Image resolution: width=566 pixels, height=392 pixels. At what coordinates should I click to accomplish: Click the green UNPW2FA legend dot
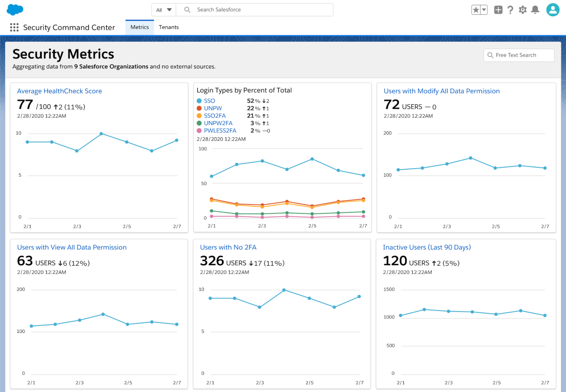[199, 123]
